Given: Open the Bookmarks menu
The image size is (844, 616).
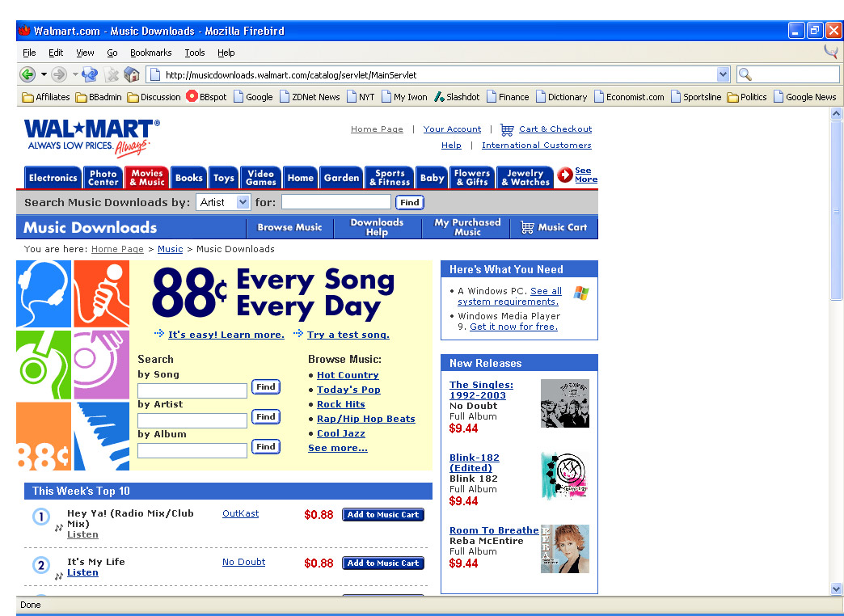Looking at the screenshot, I should coord(150,53).
